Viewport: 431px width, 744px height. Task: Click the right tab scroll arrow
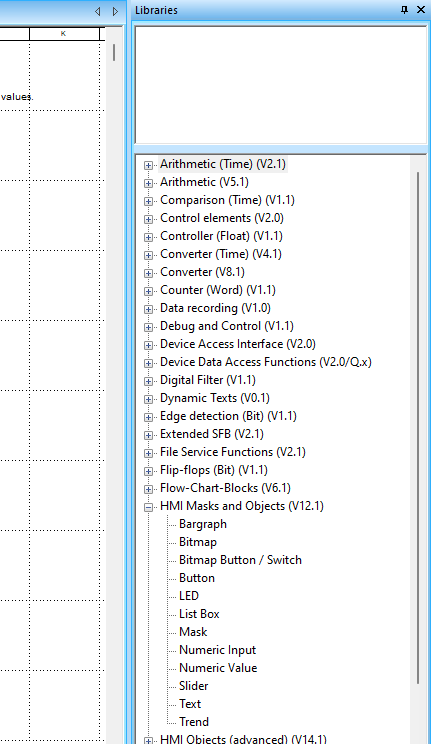115,11
